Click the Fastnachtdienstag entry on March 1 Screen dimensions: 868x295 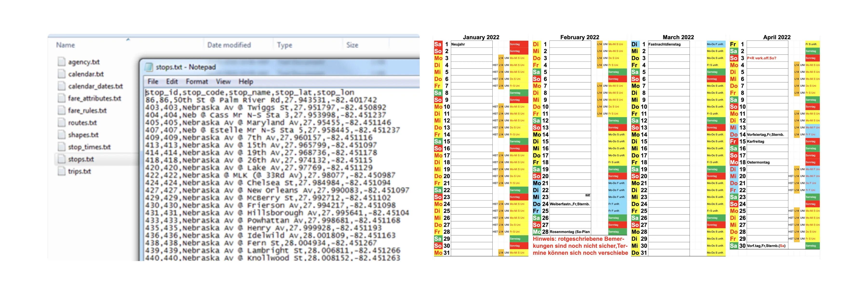(665, 44)
